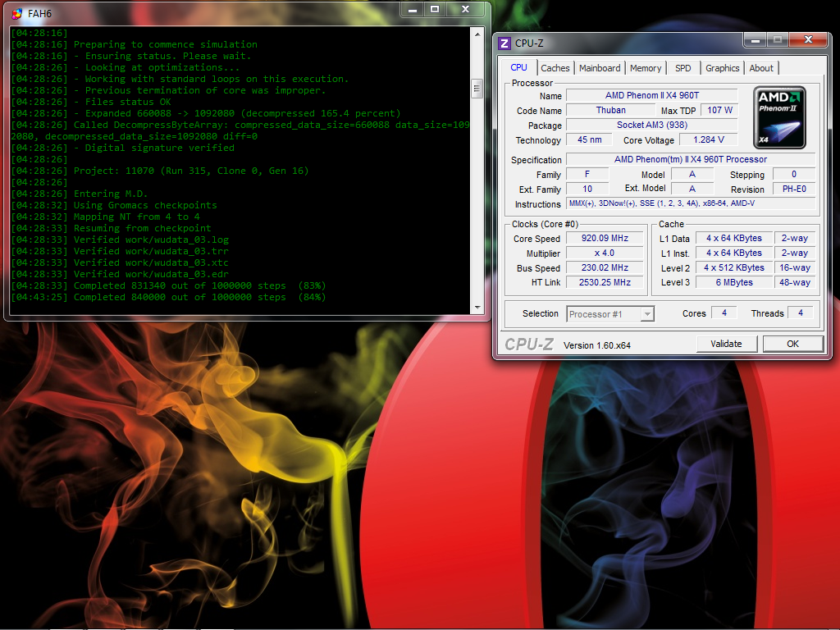Click the Completed 840000 steps log line

(168, 297)
